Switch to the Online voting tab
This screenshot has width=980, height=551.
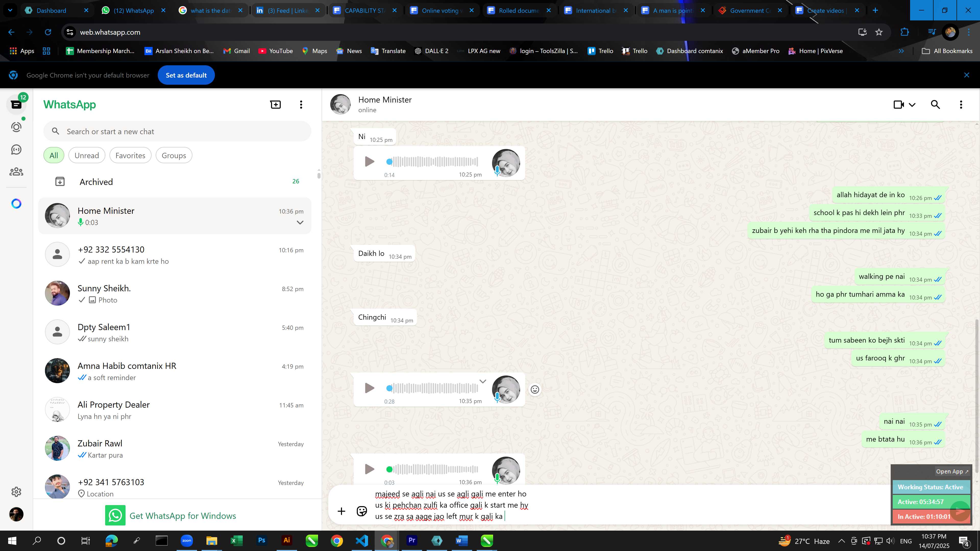coord(442,11)
